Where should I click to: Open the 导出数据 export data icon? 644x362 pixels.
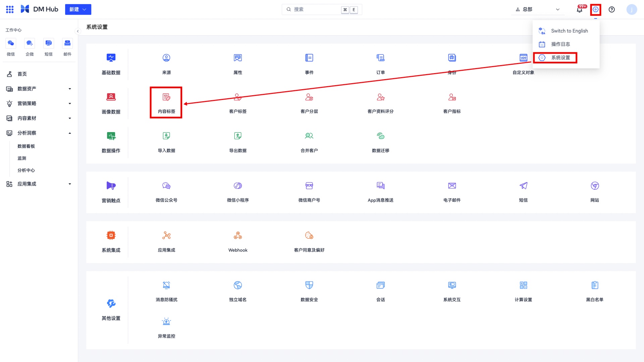point(238,136)
